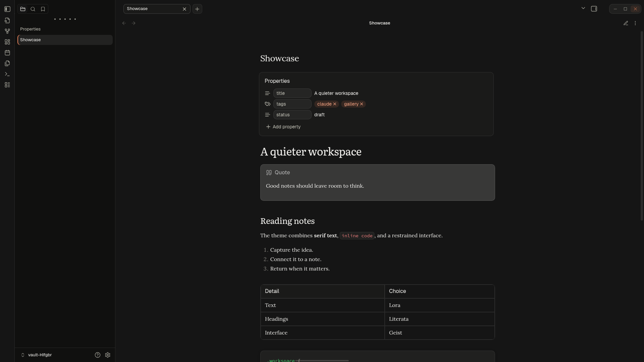This screenshot has height=362, width=644.
Task: Edit the title property name field
Action: click(x=292, y=93)
